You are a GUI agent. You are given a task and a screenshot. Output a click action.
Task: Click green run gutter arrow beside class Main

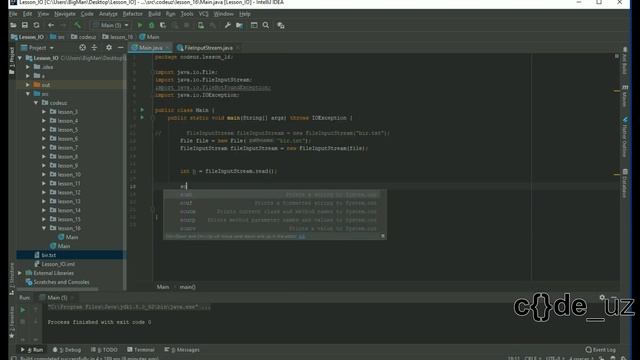click(x=142, y=110)
